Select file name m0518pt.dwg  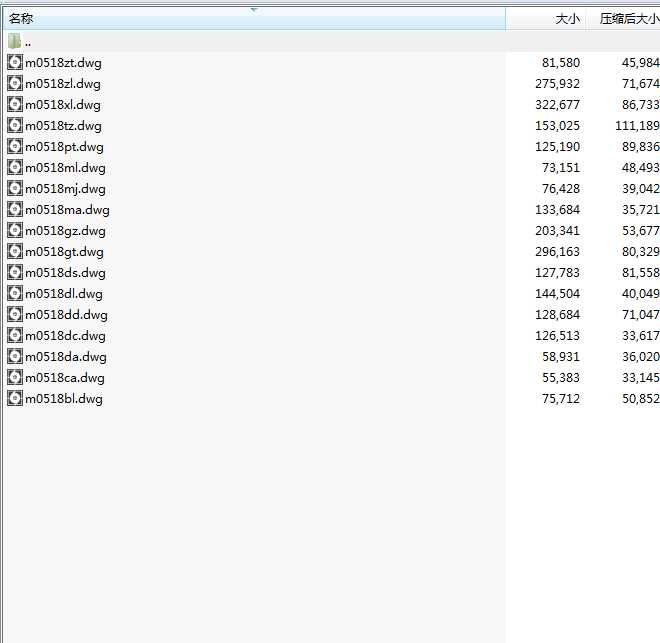point(64,147)
